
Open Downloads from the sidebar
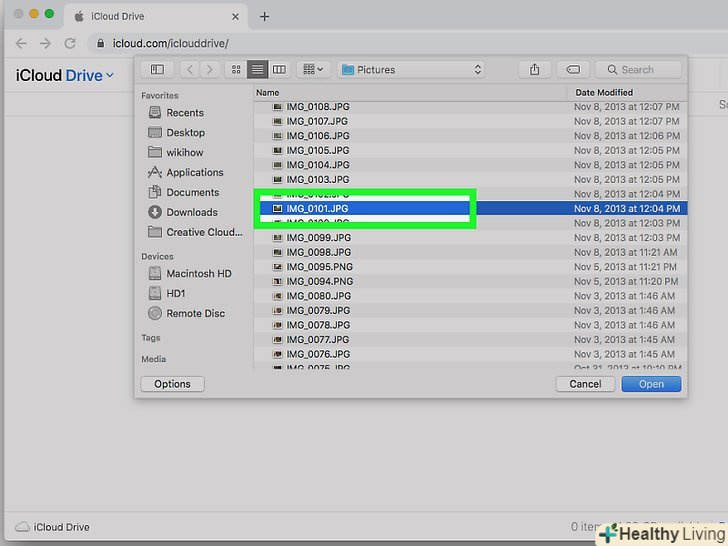[x=191, y=212]
